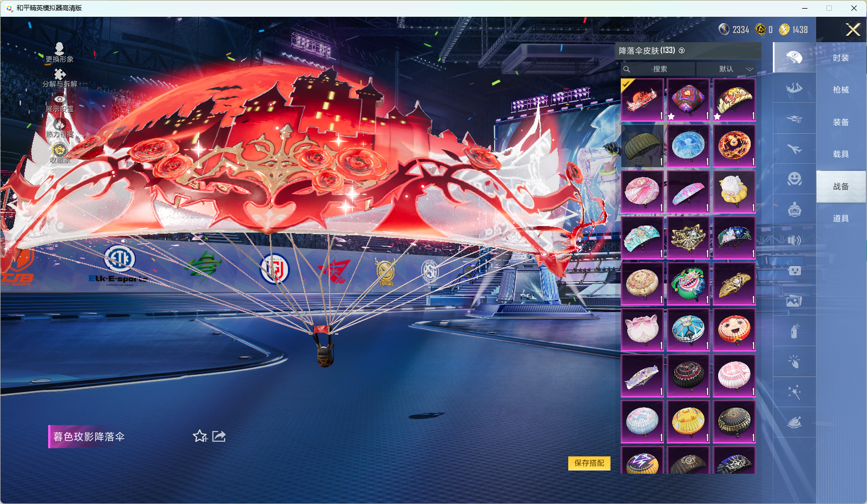Switch to the 枪械 tab
Viewport: 867px width, 504px height.
tap(841, 90)
